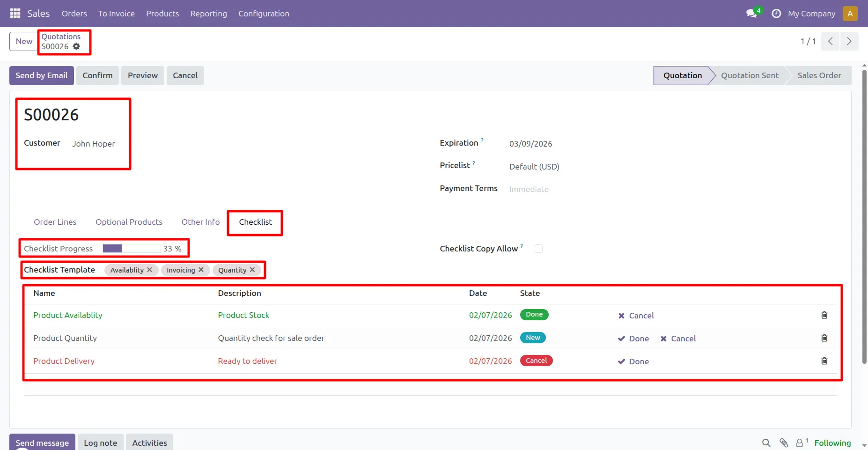
Task: Open the Configuration menu
Action: click(x=264, y=14)
